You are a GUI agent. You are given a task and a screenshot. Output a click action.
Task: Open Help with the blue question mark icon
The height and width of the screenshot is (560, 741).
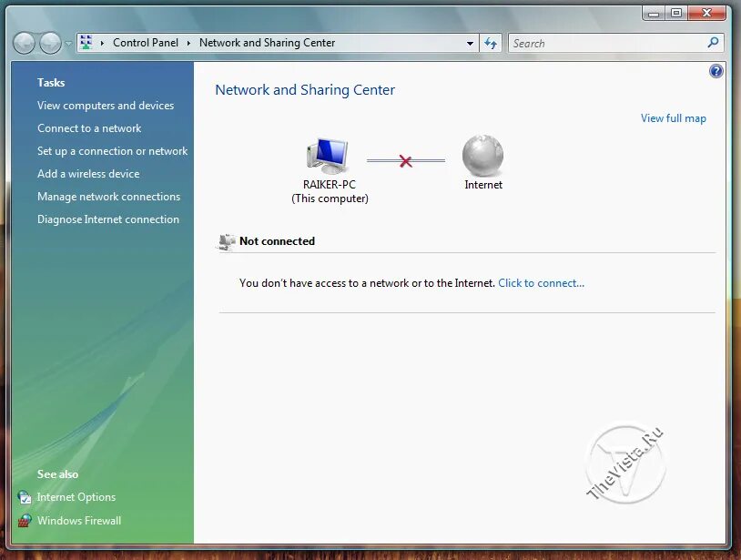coord(716,71)
